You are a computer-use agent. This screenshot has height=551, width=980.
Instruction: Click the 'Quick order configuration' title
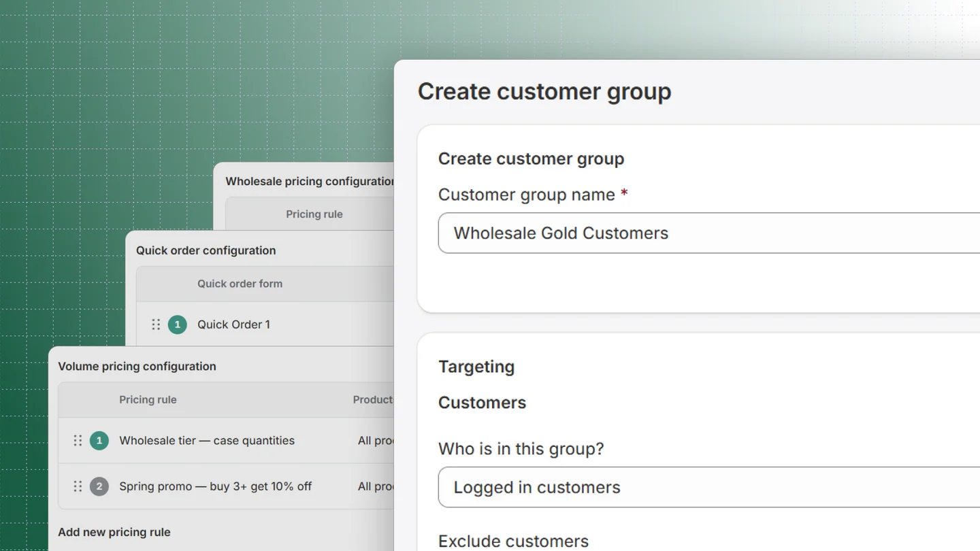tap(206, 250)
